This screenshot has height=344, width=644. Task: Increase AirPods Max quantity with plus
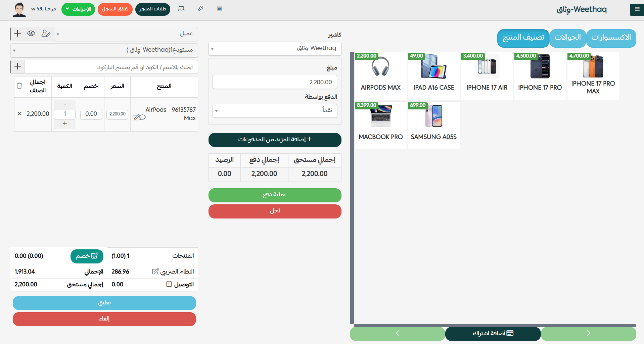pos(65,124)
